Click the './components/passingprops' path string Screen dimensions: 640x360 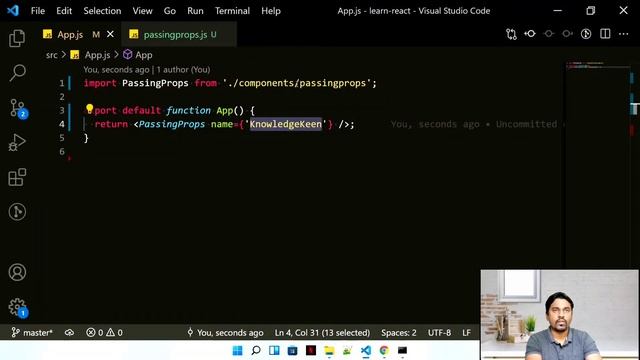pyautogui.click(x=297, y=83)
